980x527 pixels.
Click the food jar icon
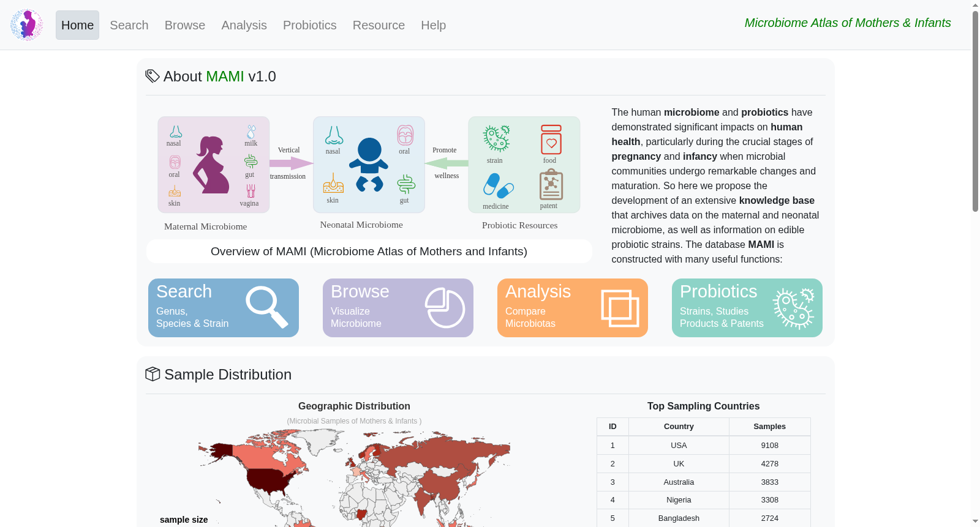[551, 140]
